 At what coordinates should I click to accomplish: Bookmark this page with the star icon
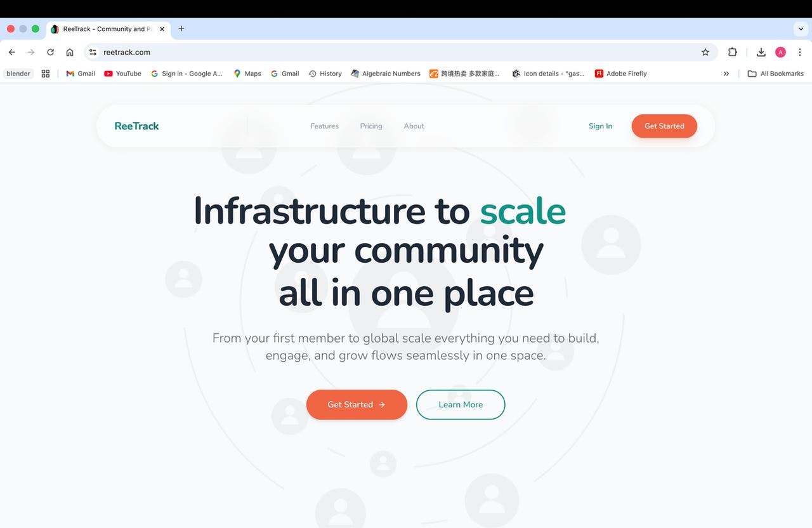pyautogui.click(x=705, y=52)
